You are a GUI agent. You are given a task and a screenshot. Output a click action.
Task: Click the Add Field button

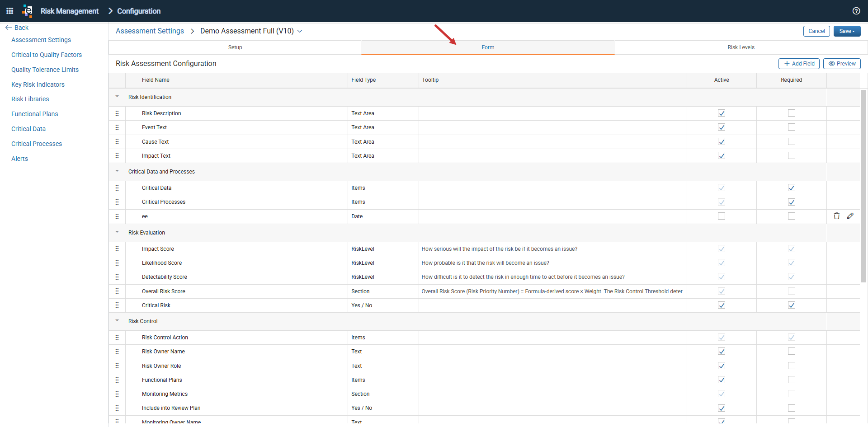799,64
